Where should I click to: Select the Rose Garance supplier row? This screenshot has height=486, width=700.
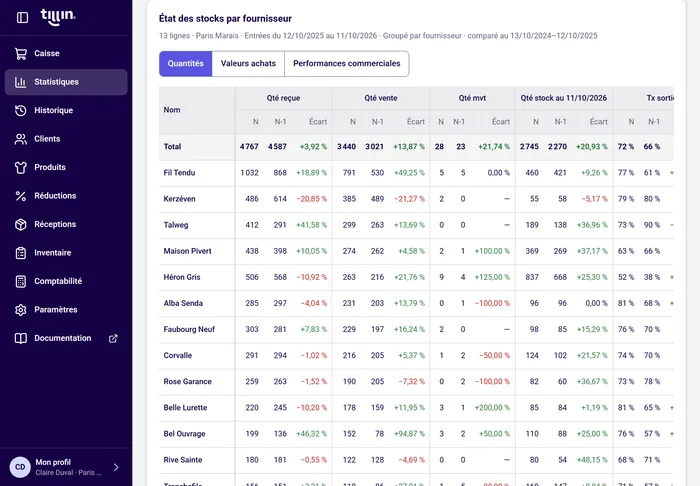416,382
